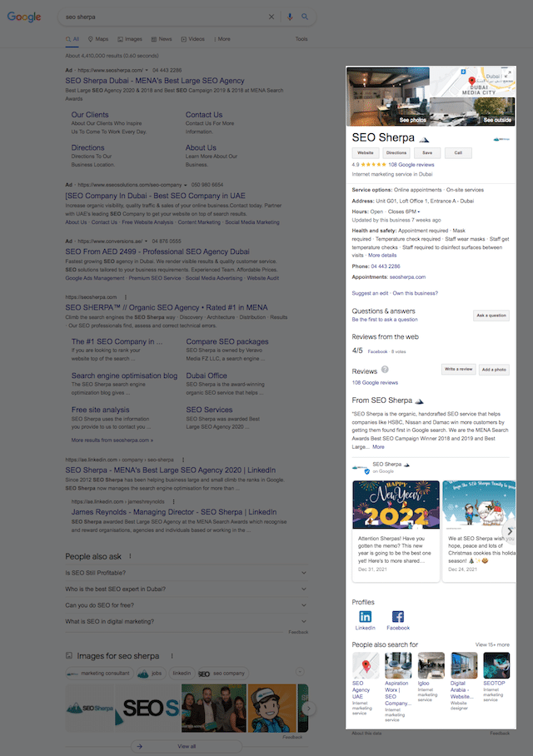
Task: Click the Call button
Action: pyautogui.click(x=458, y=153)
